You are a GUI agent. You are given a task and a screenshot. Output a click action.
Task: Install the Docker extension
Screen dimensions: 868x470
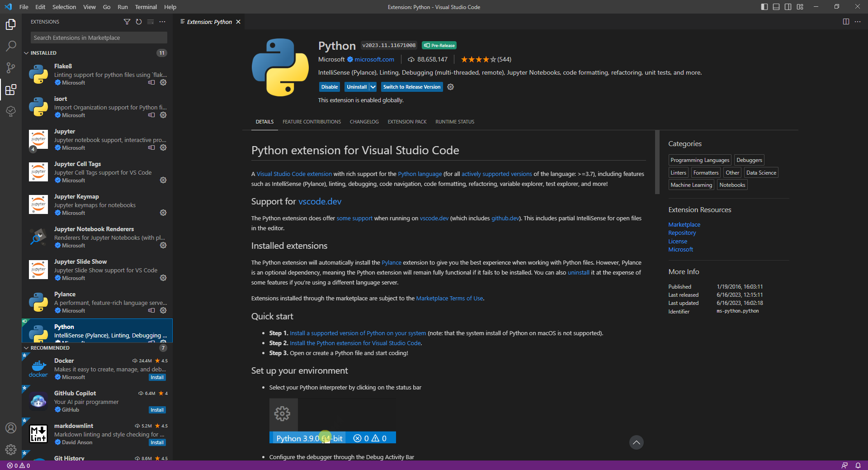[157, 377]
